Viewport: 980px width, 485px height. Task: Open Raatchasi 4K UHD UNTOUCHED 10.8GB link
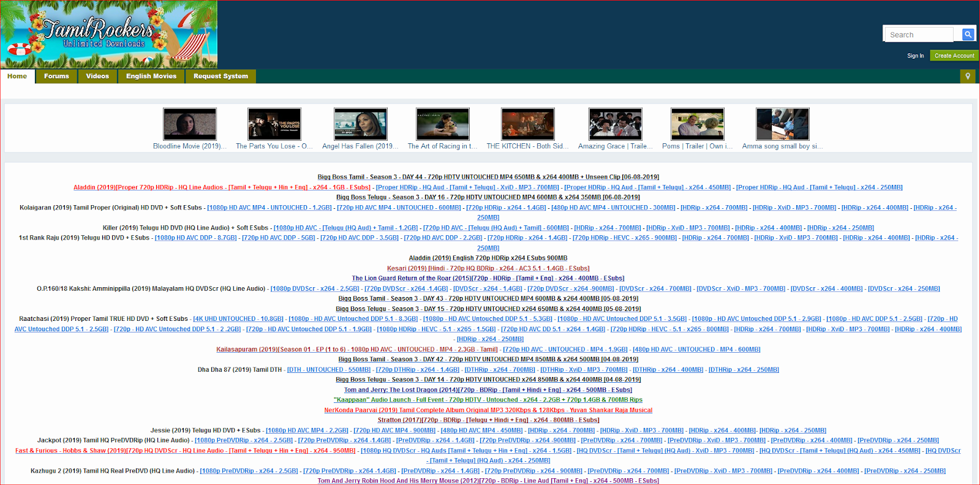(x=238, y=319)
